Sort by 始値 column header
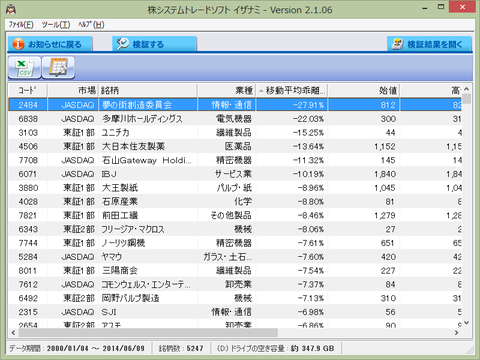 (x=364, y=90)
